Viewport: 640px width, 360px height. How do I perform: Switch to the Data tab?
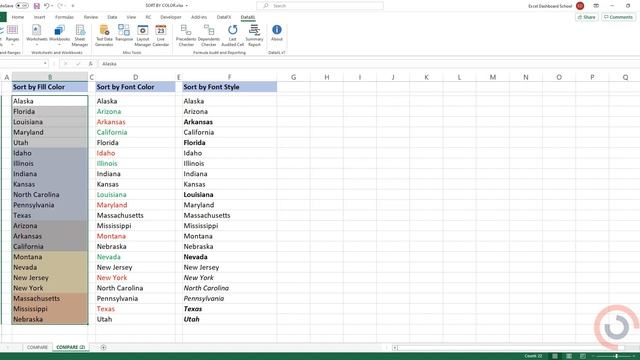[x=112, y=17]
